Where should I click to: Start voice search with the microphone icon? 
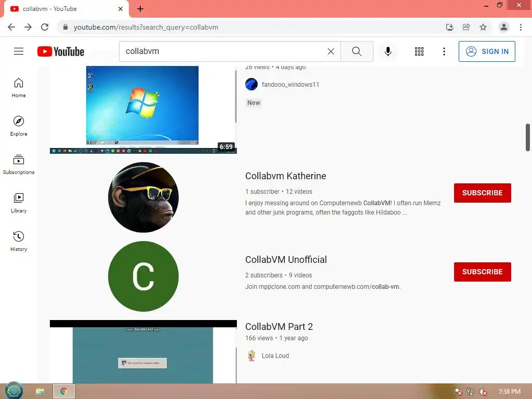click(388, 51)
